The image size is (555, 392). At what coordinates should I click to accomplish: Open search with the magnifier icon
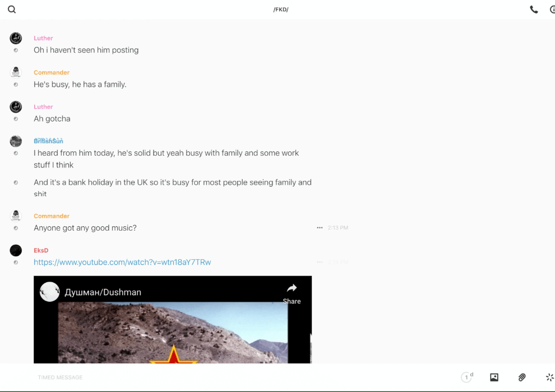[12, 10]
